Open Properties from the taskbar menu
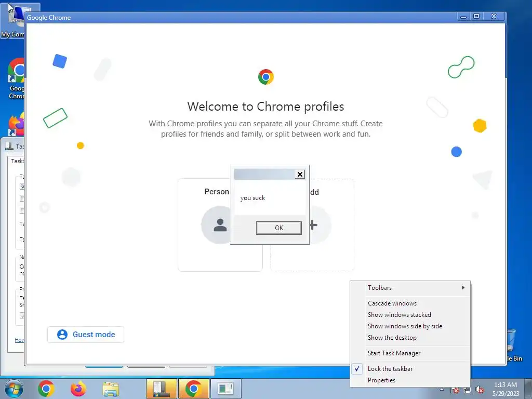 coord(410,380)
